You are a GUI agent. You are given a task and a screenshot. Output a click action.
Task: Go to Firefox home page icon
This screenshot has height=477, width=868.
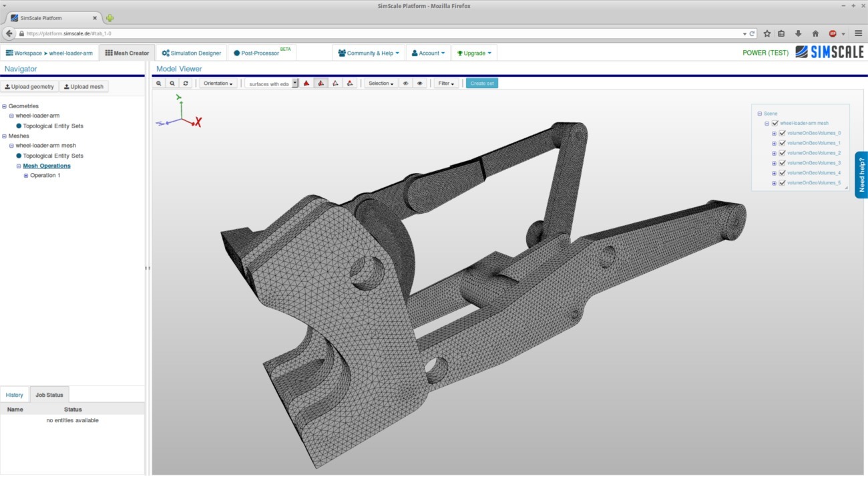(815, 33)
